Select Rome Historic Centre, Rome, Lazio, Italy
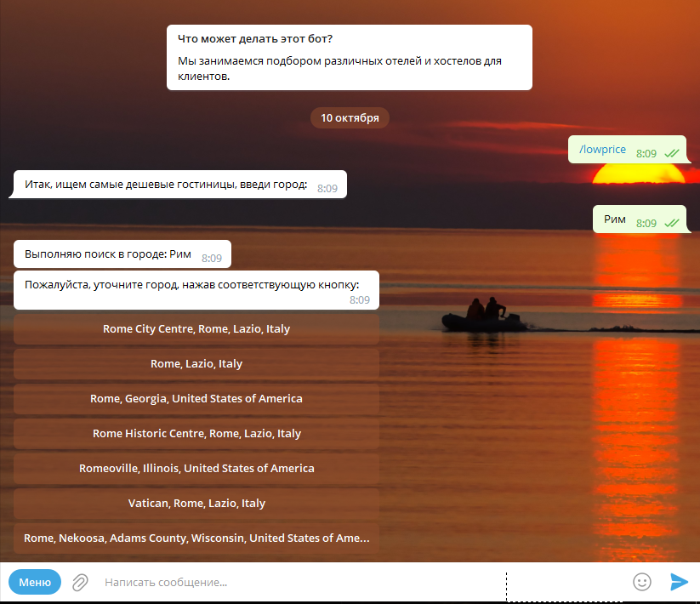Image resolution: width=700 pixels, height=604 pixels. [x=196, y=434]
